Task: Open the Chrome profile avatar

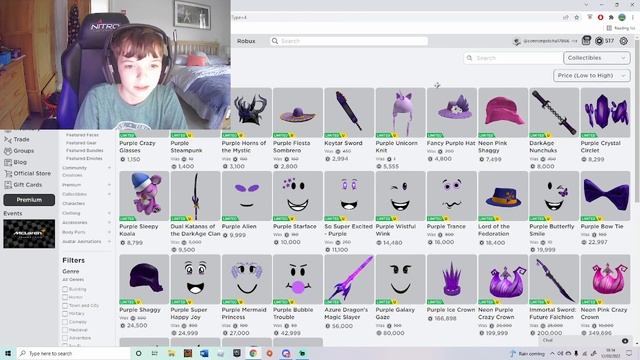Action: (x=622, y=17)
